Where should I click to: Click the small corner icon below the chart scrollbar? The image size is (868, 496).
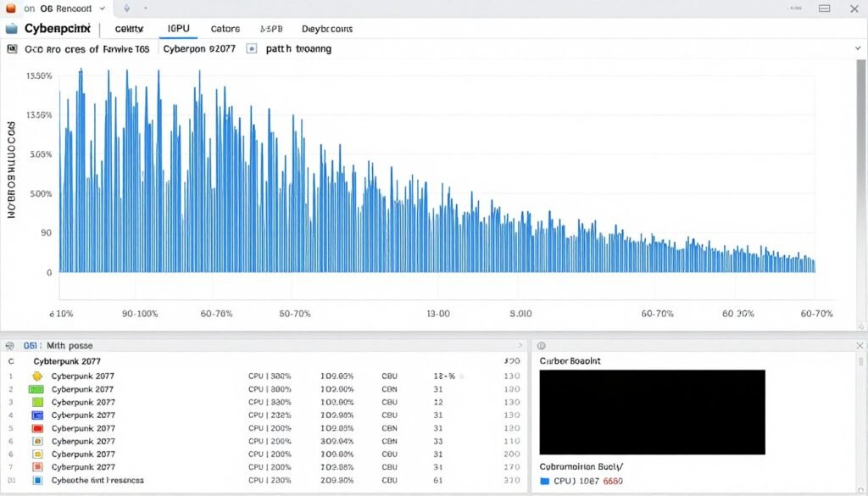861,326
